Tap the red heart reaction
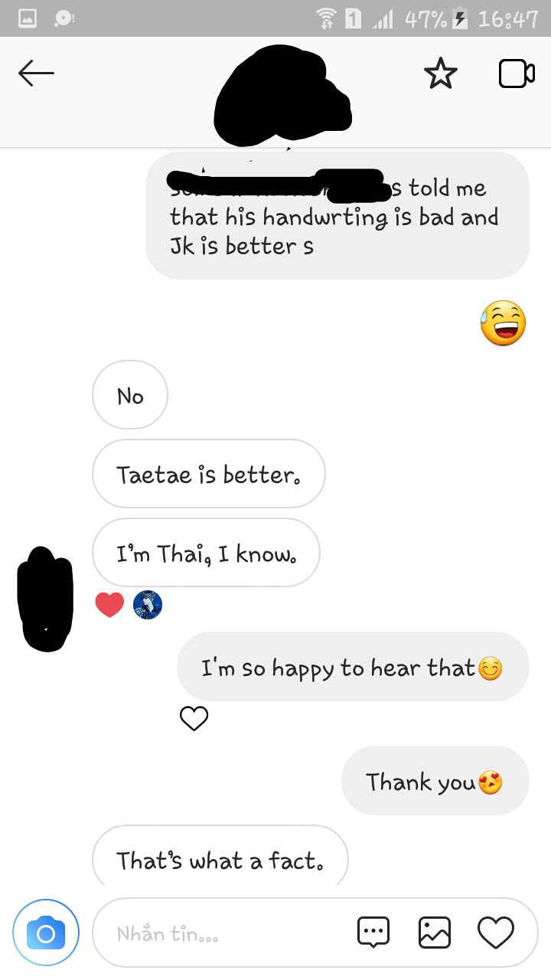Viewport: 551px width, 980px height. [x=109, y=605]
